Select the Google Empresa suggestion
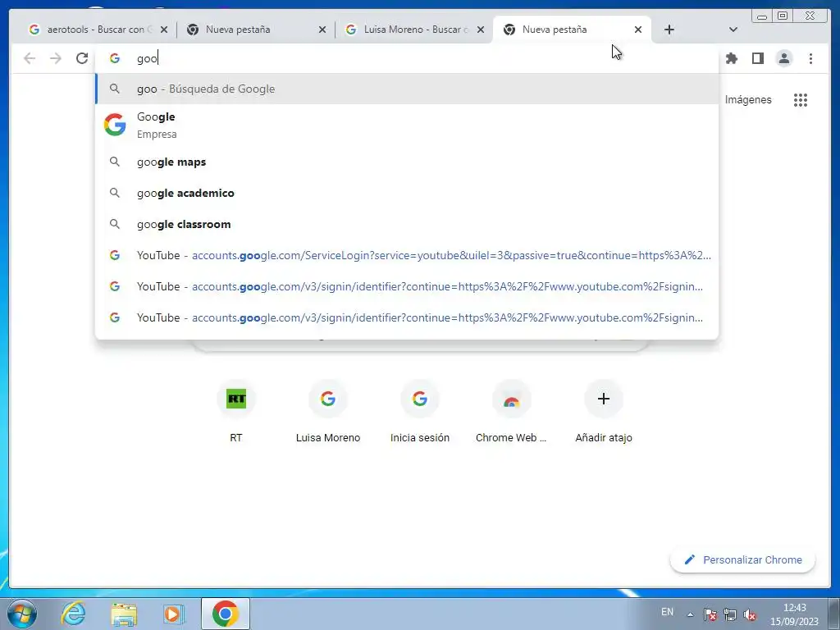Viewport: 840px width, 630px height. [x=407, y=125]
